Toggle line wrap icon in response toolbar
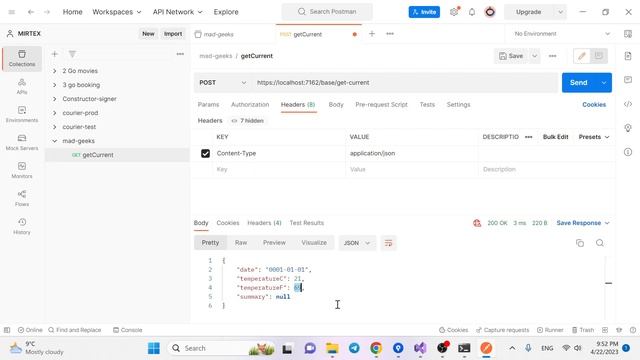Screen dimensions: 640x360 (x=388, y=243)
